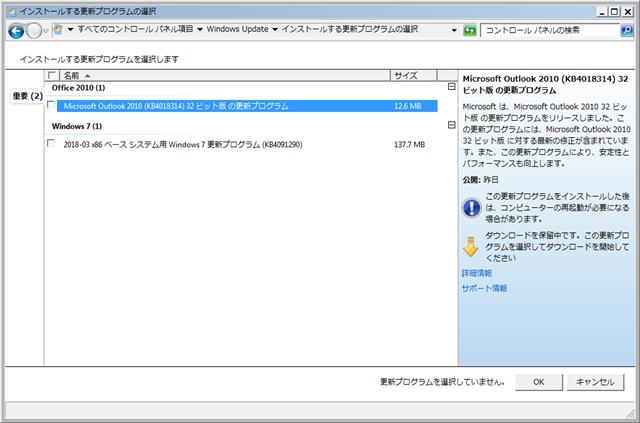Click the green refresh button
Screen dimensions: 640x423
[x=469, y=30]
